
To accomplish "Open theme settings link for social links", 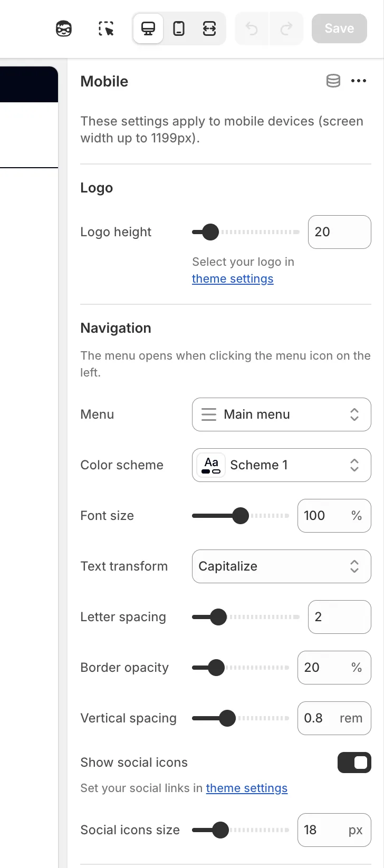I will 246,788.
